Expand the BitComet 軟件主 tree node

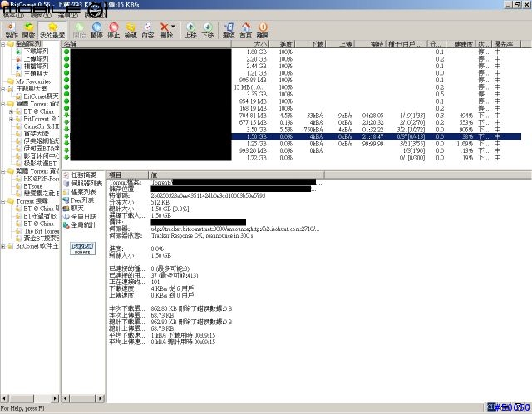[x=3, y=246]
